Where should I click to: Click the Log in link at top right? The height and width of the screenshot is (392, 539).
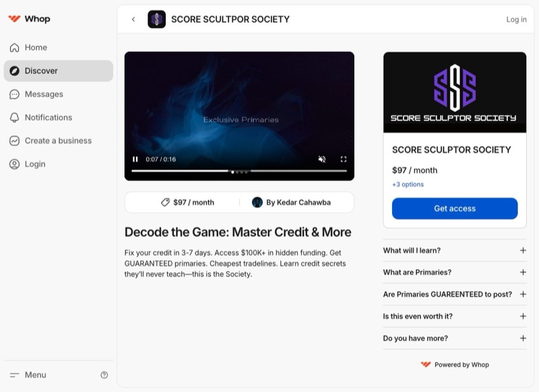pyautogui.click(x=516, y=20)
